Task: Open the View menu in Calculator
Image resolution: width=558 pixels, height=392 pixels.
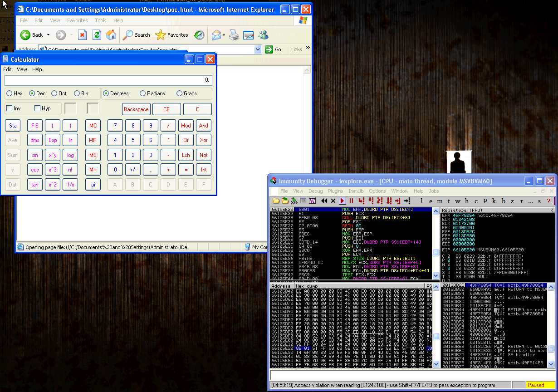Action: [x=22, y=69]
